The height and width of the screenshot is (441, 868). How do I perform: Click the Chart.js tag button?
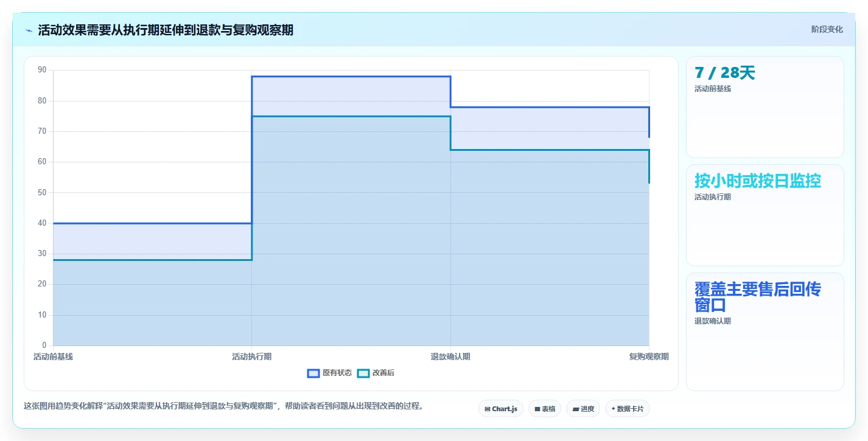(x=501, y=409)
